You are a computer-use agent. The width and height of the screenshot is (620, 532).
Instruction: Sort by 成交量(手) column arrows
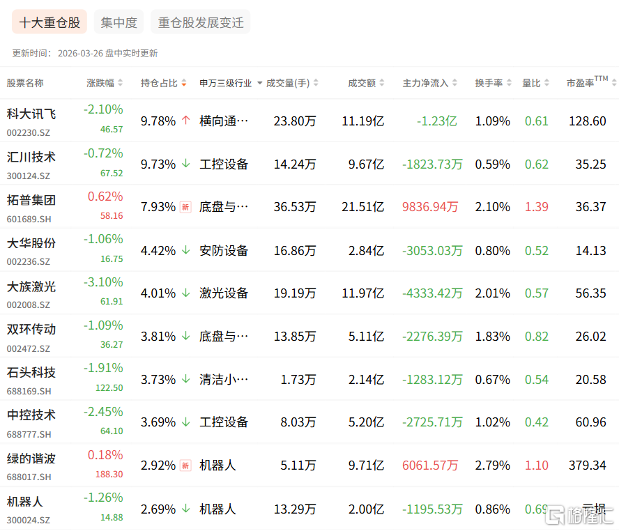pos(316,83)
